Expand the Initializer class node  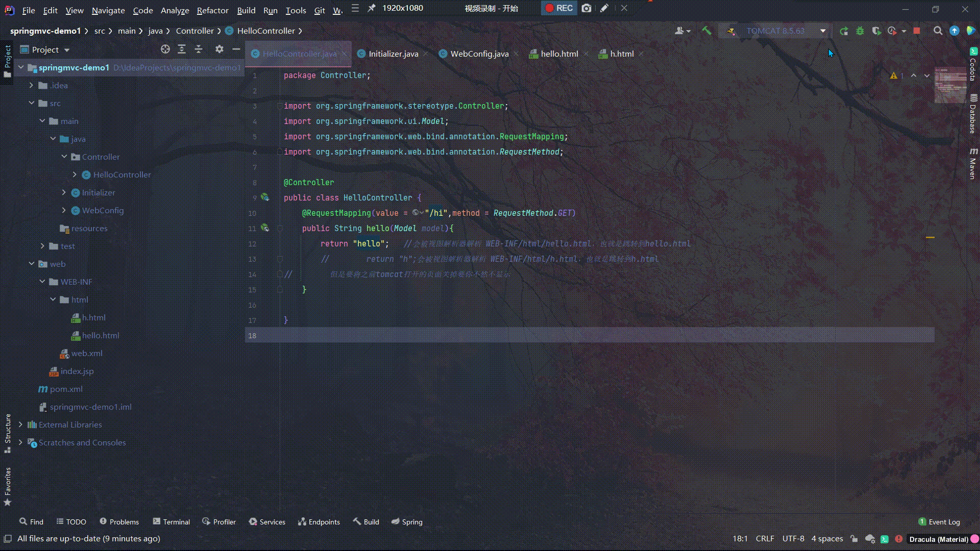[64, 192]
